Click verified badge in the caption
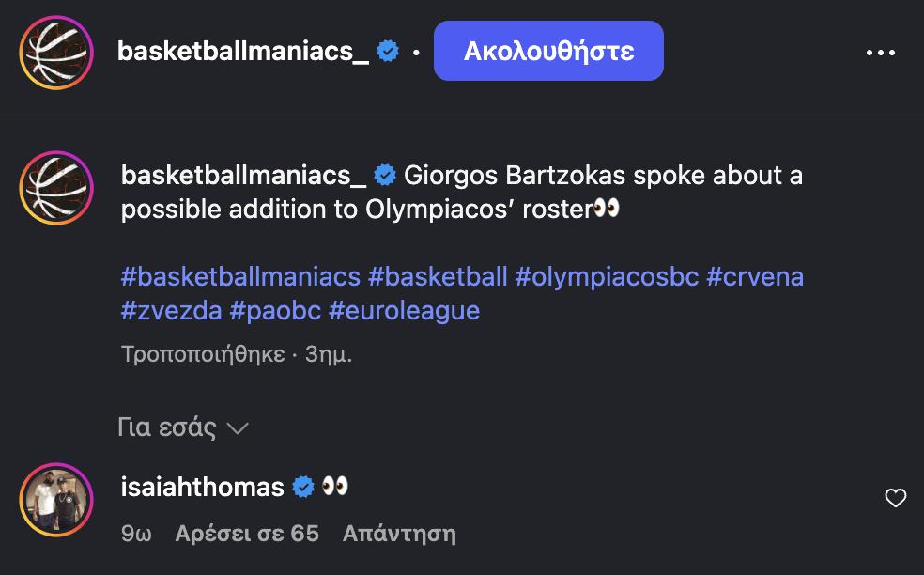 click(385, 176)
